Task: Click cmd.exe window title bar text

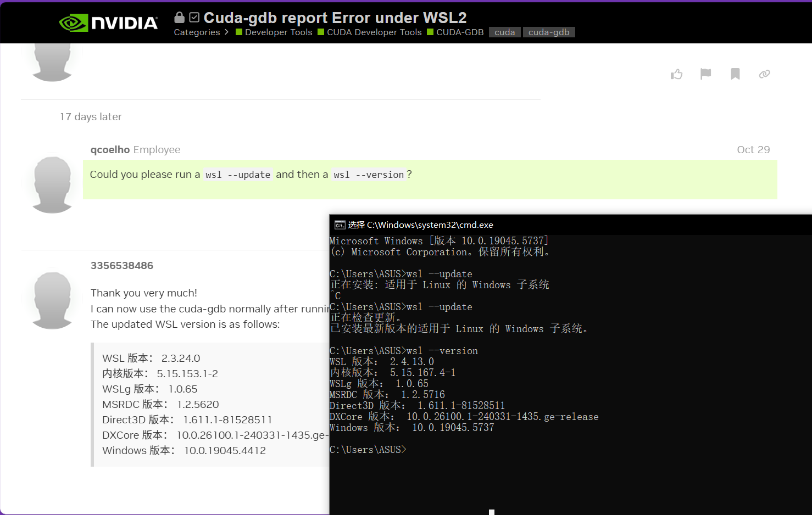Action: [x=420, y=225]
